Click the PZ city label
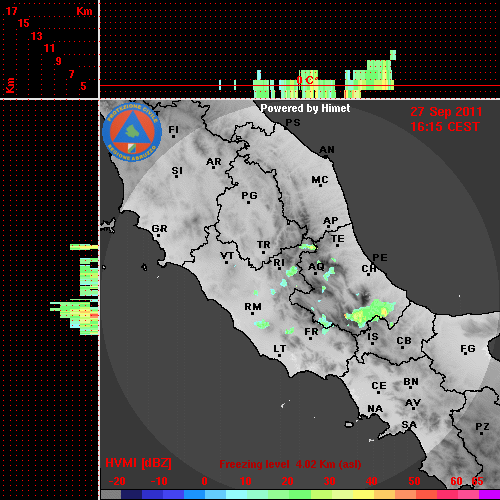 (x=482, y=426)
